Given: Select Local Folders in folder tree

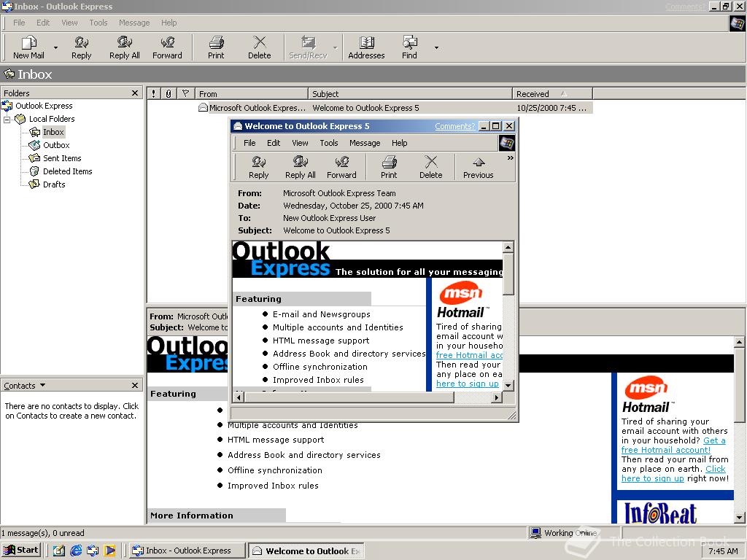Looking at the screenshot, I should (x=52, y=119).
